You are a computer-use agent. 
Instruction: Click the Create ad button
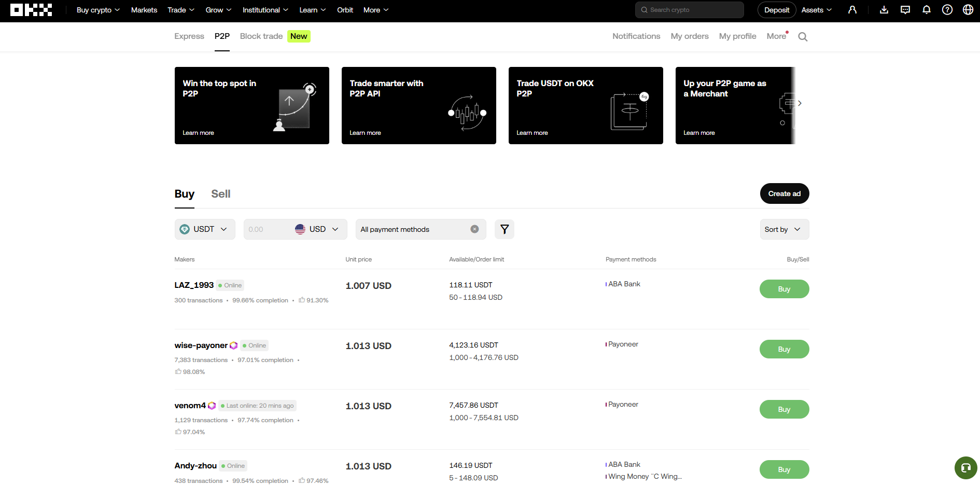pos(785,193)
